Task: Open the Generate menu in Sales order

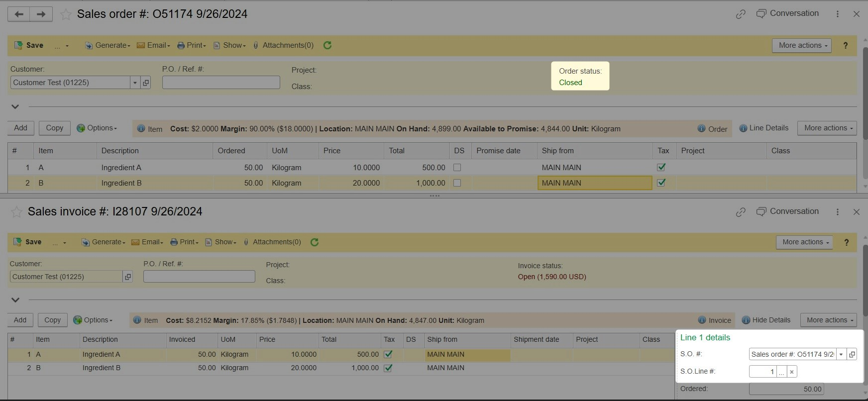Action: click(108, 45)
